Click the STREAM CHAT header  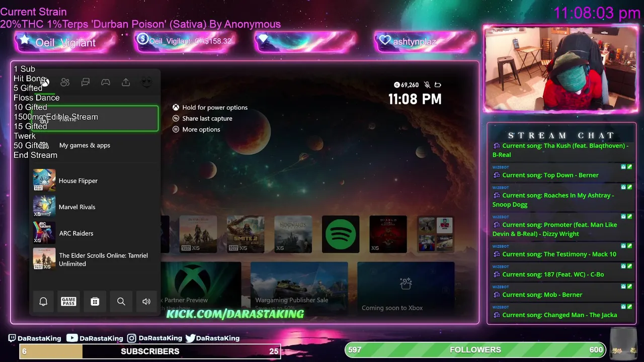(561, 135)
